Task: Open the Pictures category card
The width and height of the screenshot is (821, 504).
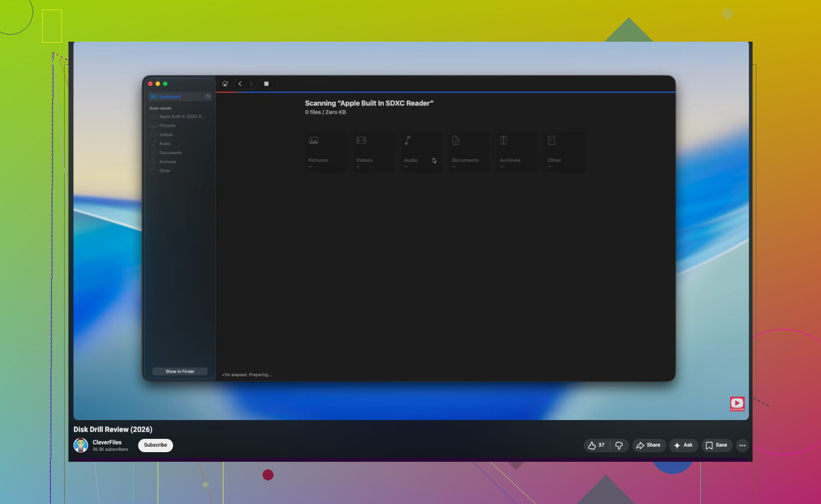Action: [x=326, y=152]
